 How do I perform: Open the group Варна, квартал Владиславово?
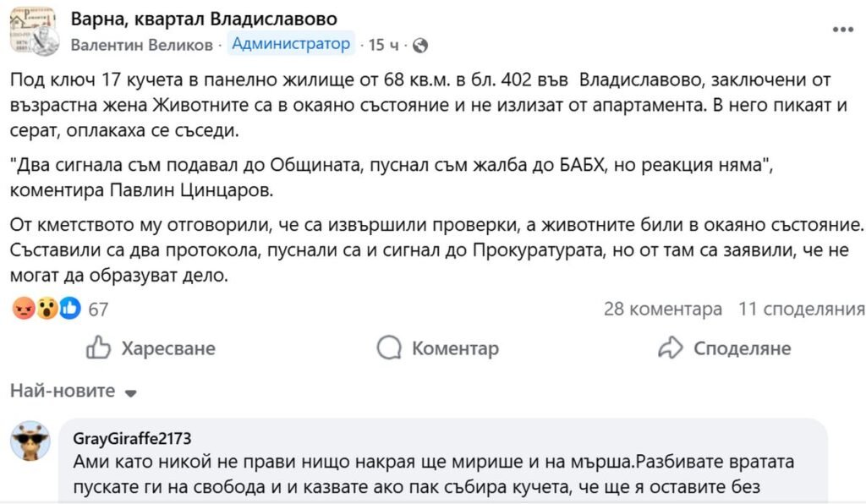pos(203,19)
